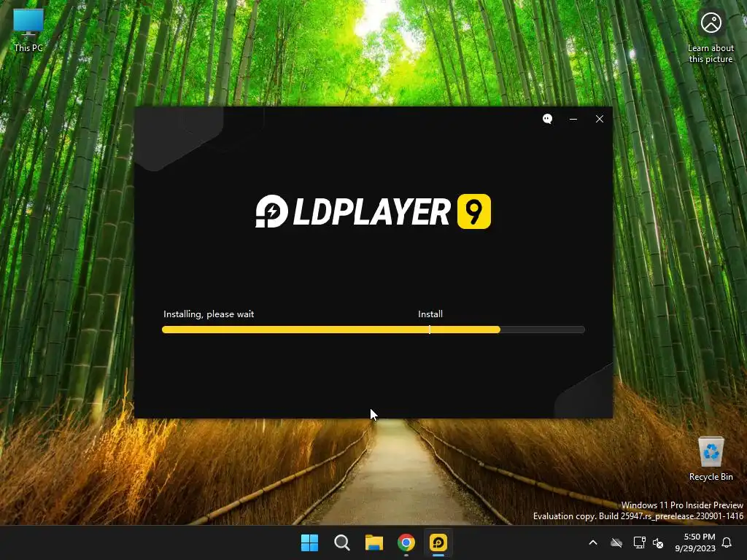
Task: Open the feedback chat bubble icon
Action: pyautogui.click(x=547, y=119)
